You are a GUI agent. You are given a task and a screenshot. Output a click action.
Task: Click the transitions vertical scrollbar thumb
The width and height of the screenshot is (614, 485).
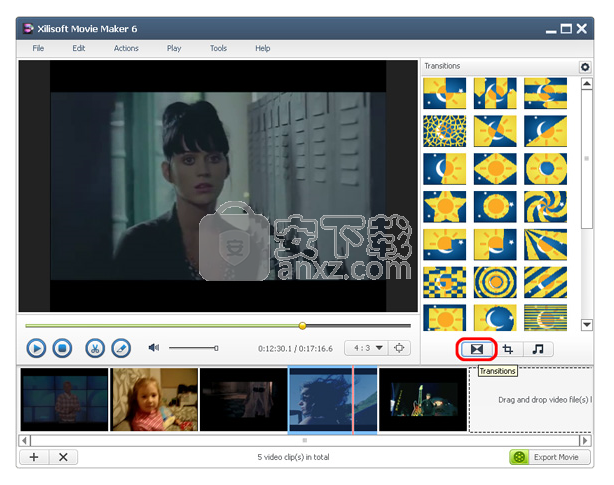click(587, 159)
